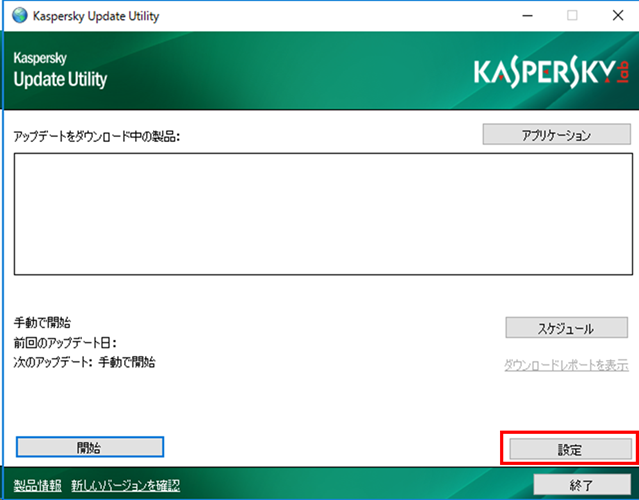Click the Kaspersky globe icon in title bar

(19, 15)
